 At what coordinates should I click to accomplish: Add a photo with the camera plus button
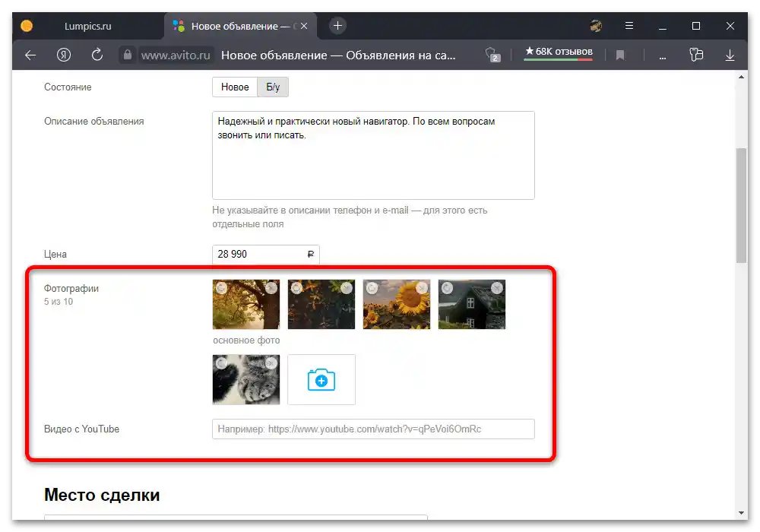click(x=321, y=379)
